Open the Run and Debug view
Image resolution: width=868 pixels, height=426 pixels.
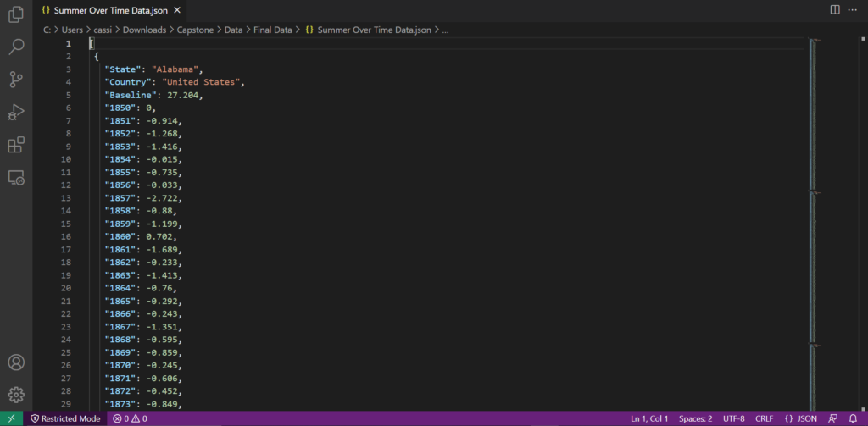pyautogui.click(x=16, y=112)
